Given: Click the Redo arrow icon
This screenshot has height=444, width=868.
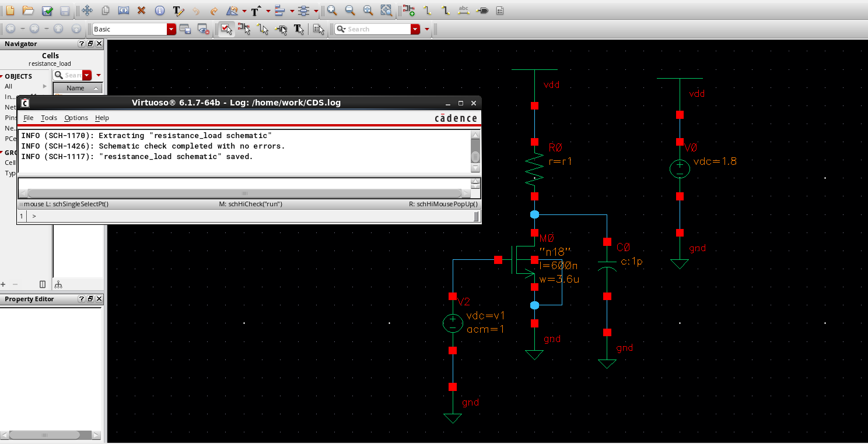Looking at the screenshot, I should click(x=213, y=10).
